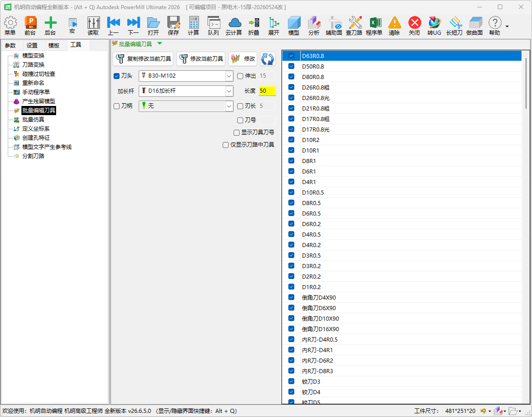The height and width of the screenshot is (417, 532).
Task: Open the toolbar overflow arrow after 帮助
Action: [x=507, y=26]
